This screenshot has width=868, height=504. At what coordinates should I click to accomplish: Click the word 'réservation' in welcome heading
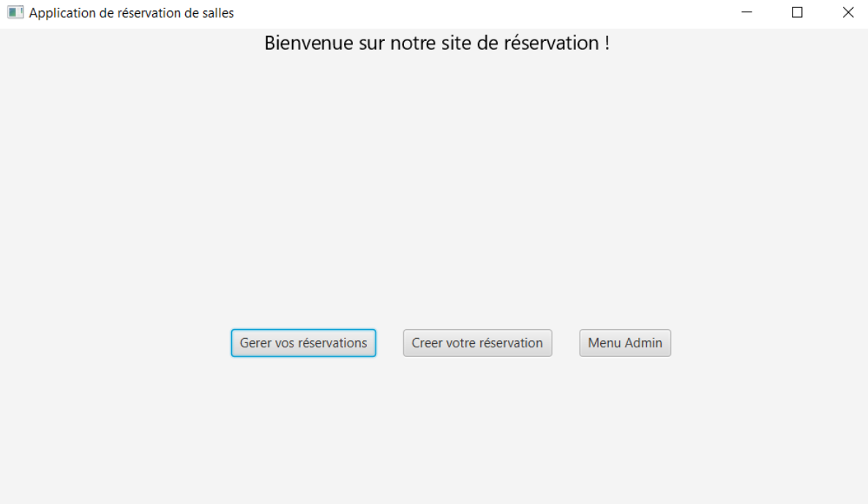tap(552, 43)
